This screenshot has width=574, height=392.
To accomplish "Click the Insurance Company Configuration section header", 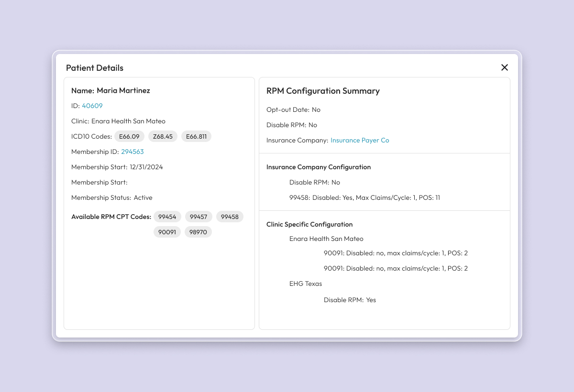I will (319, 167).
